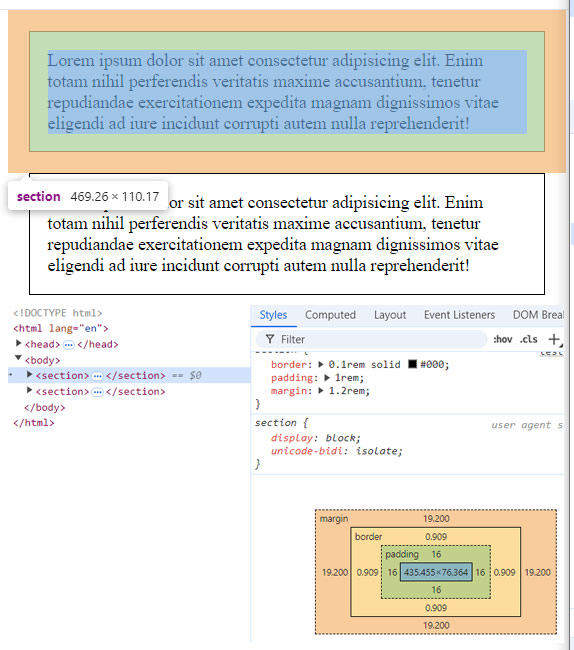
Task: Expand the margin shorthand property triangle
Action: coord(321,391)
